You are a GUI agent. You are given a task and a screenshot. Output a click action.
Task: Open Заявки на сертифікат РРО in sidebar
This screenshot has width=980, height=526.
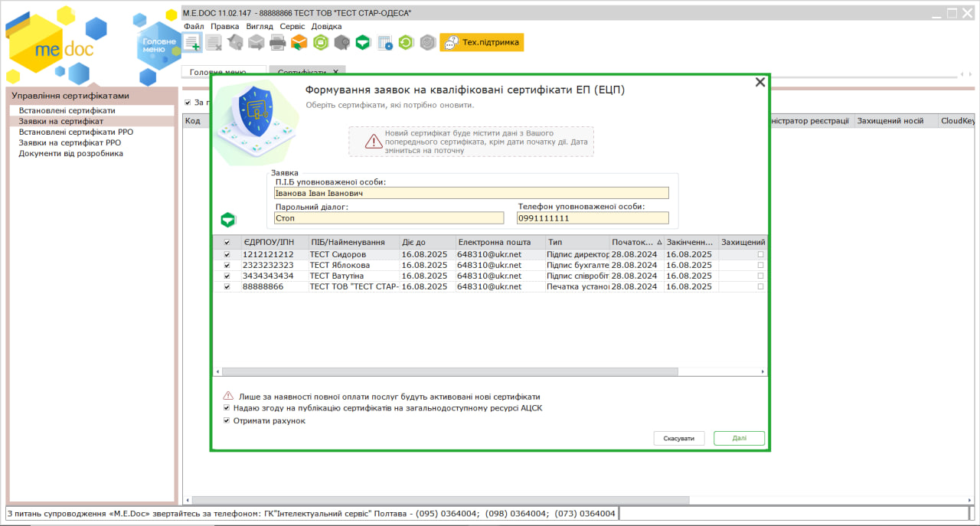70,143
